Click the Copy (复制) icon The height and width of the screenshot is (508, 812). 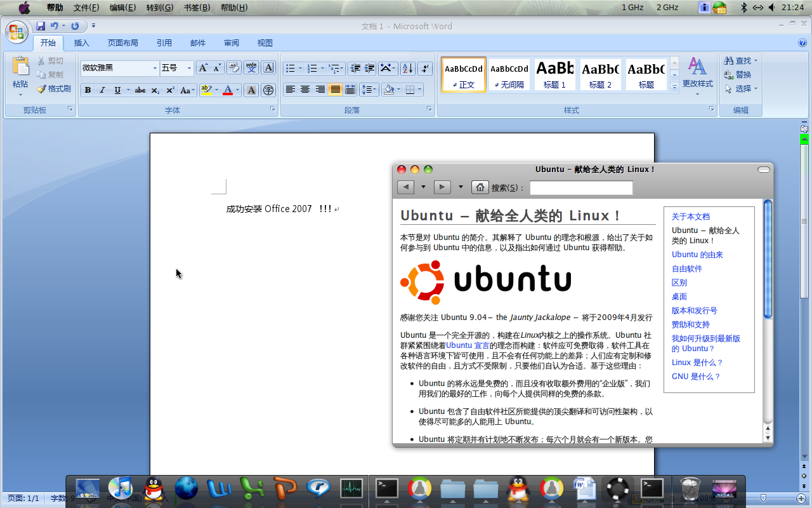coord(42,75)
